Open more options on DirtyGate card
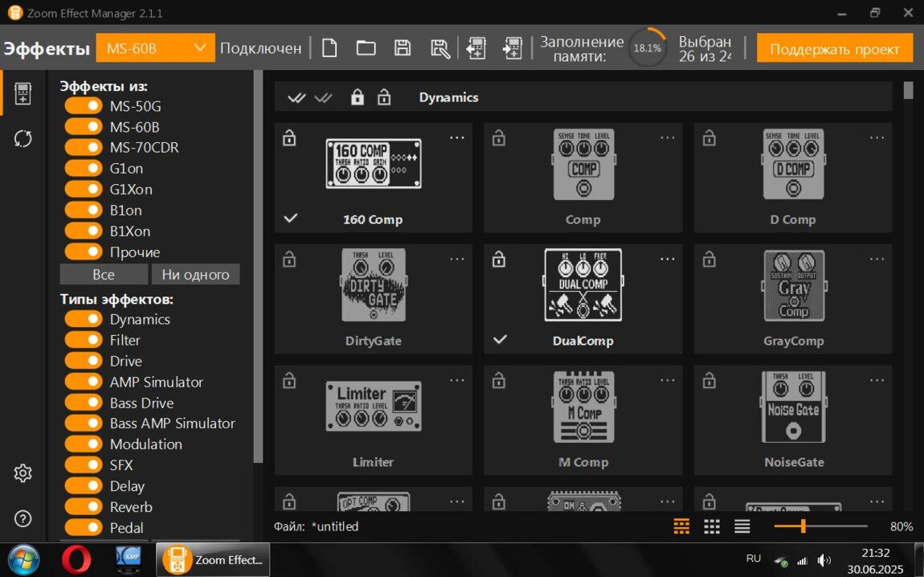This screenshot has width=924, height=577. [x=457, y=260]
